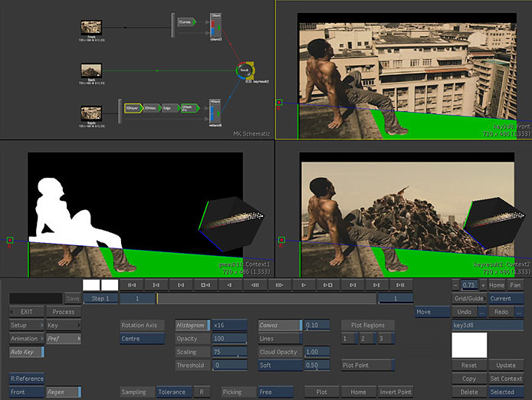Select the Back clip thumbnail node

coord(91,70)
